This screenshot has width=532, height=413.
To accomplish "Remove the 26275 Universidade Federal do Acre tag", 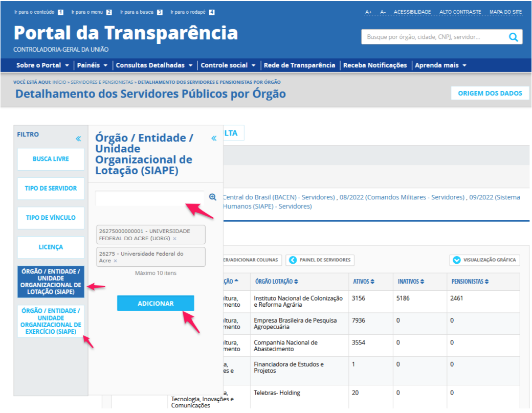I will 115,261.
